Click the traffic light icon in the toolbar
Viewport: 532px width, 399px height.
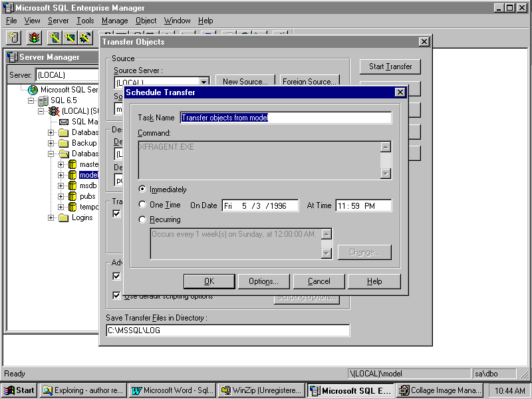tap(33, 38)
